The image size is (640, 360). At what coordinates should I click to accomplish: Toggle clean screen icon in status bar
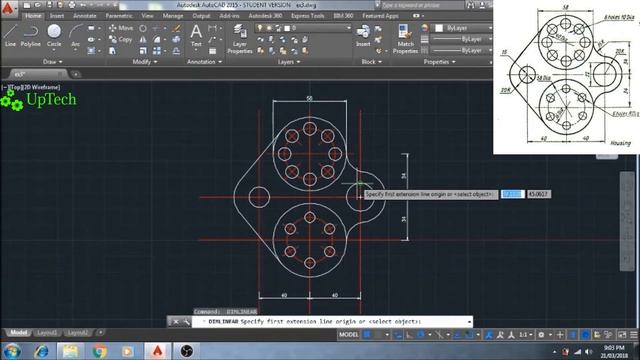tap(622, 335)
